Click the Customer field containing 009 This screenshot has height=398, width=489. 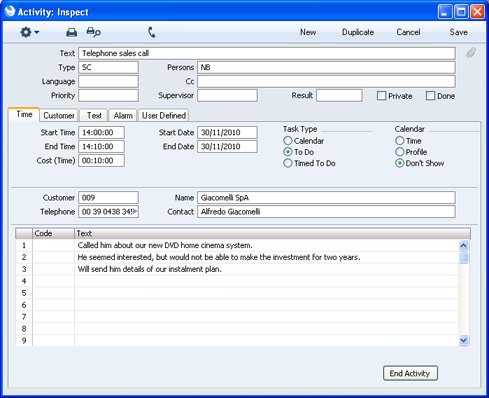coord(108,197)
